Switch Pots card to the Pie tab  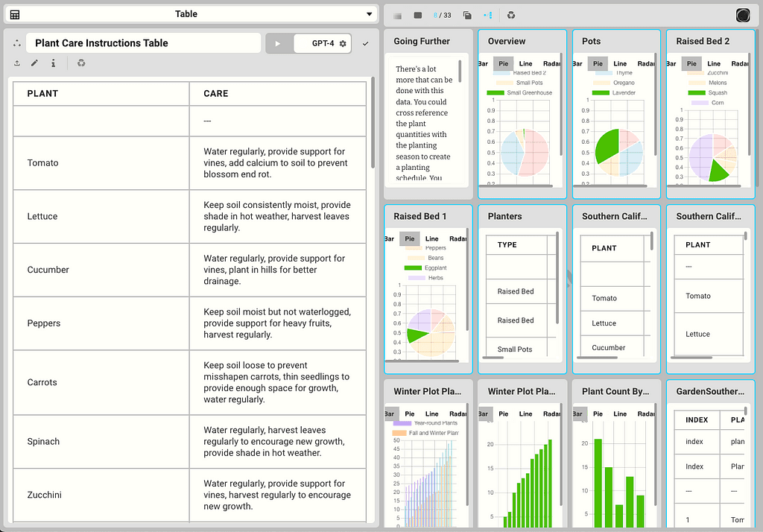point(598,64)
